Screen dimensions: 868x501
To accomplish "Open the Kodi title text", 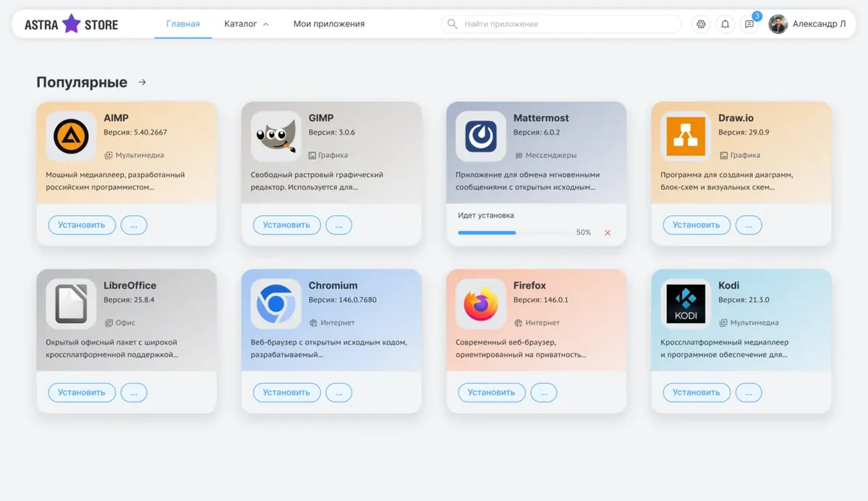I will tap(729, 285).
